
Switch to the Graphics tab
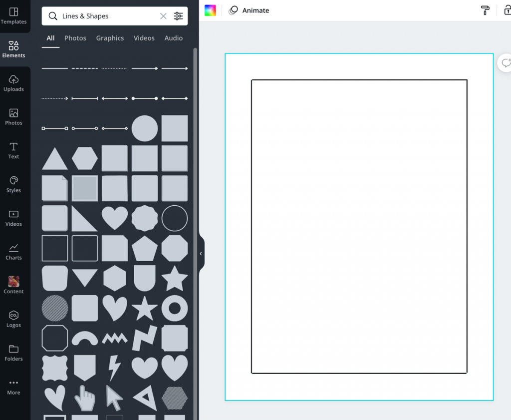pos(110,38)
